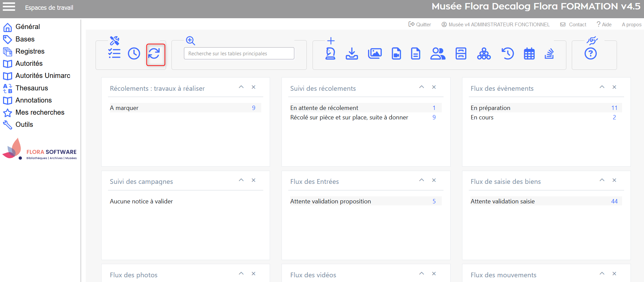Viewport: 644px width, 282px height.
Task: Click the calendar grid icon
Action: tap(529, 54)
